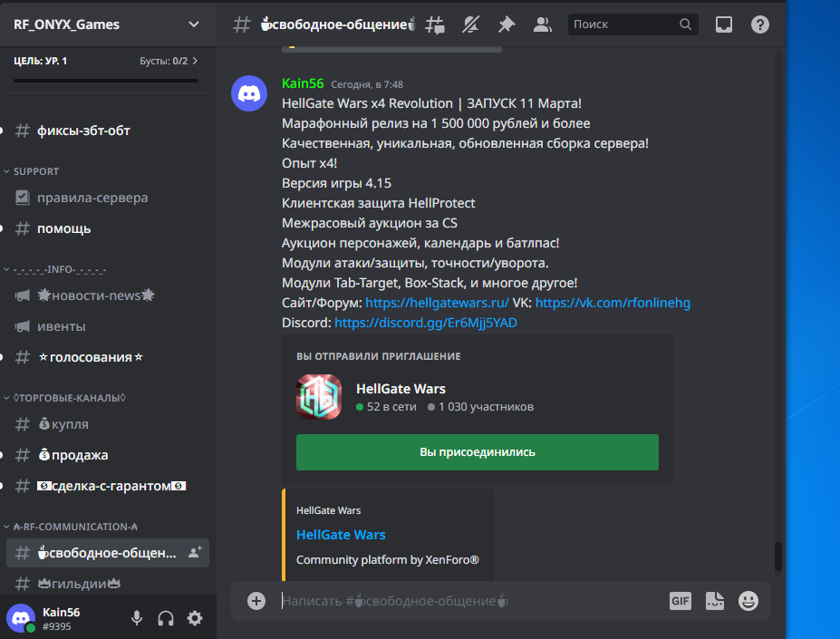The image size is (840, 639).
Task: Click Kain56 username in bottom panel
Action: pyautogui.click(x=61, y=612)
